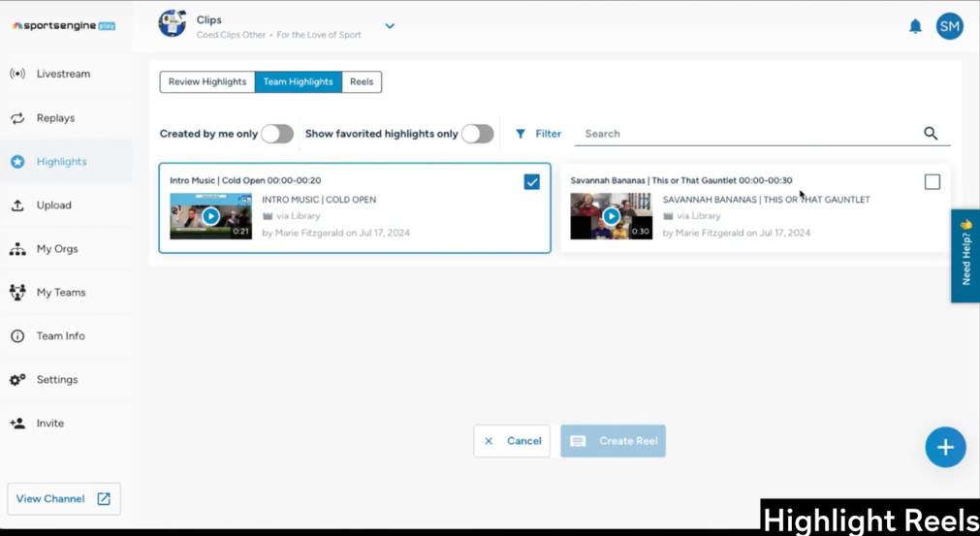980x536 pixels.
Task: Play the Savannah Bananas video thumbnail
Action: click(x=611, y=216)
